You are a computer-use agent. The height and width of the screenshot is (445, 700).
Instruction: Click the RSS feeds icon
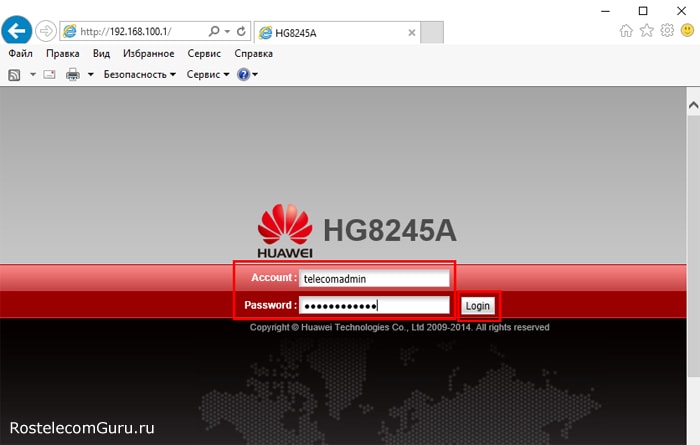(x=15, y=75)
